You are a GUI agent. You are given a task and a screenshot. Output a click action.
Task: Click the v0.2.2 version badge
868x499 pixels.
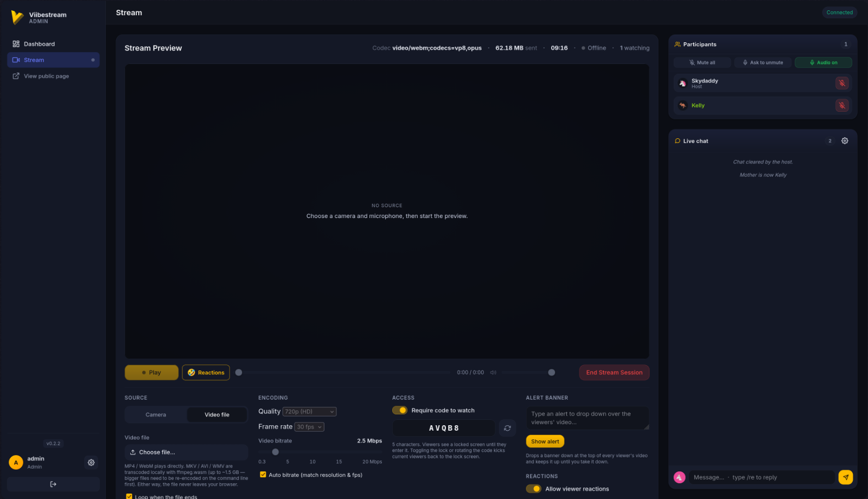53,444
